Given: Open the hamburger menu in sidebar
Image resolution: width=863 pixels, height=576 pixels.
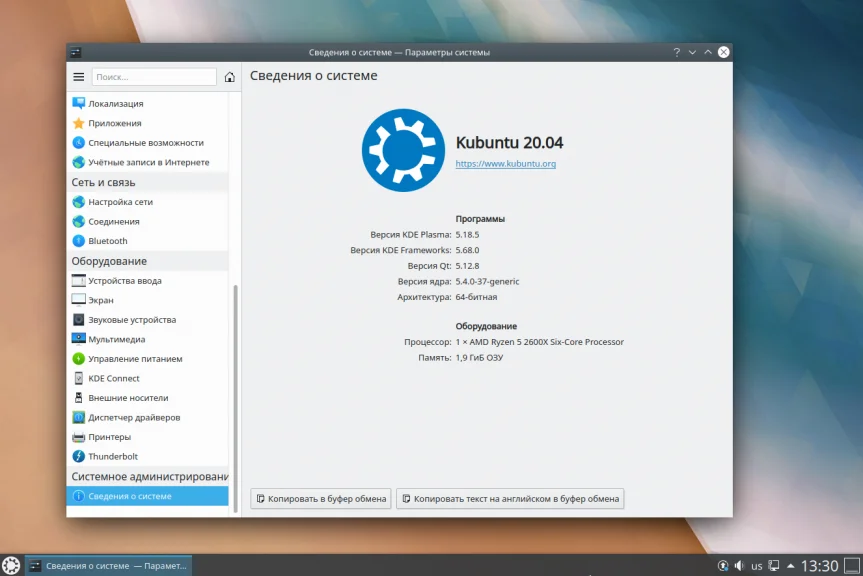Looking at the screenshot, I should [x=79, y=77].
